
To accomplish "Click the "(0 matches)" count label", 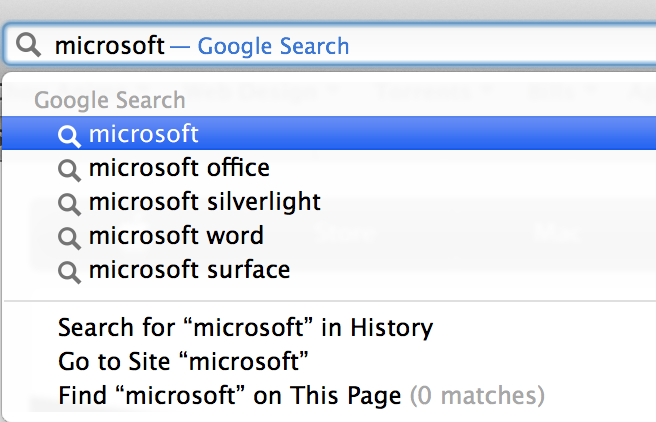I will tap(477, 395).
